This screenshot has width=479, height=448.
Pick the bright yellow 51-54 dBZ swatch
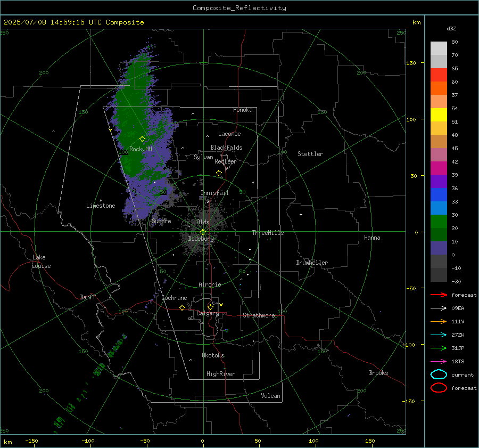[x=439, y=115]
